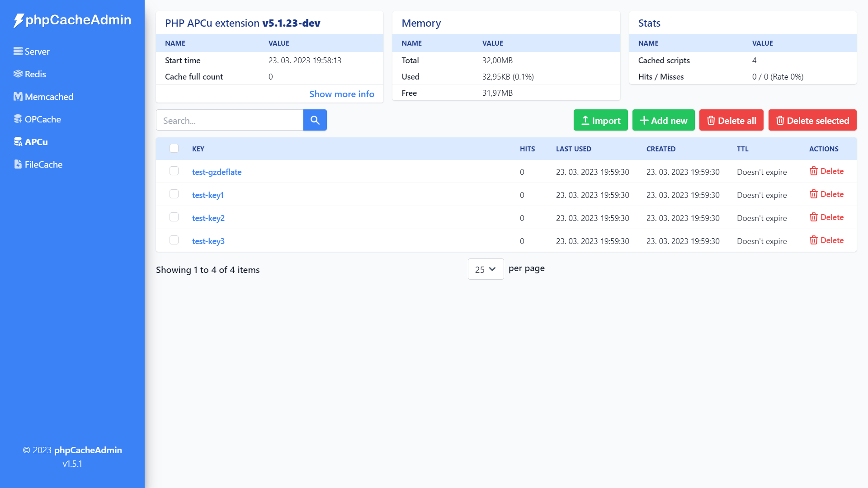The image size is (868, 488).
Task: Click the Memcached M icon in sidebar
Action: 18,97
